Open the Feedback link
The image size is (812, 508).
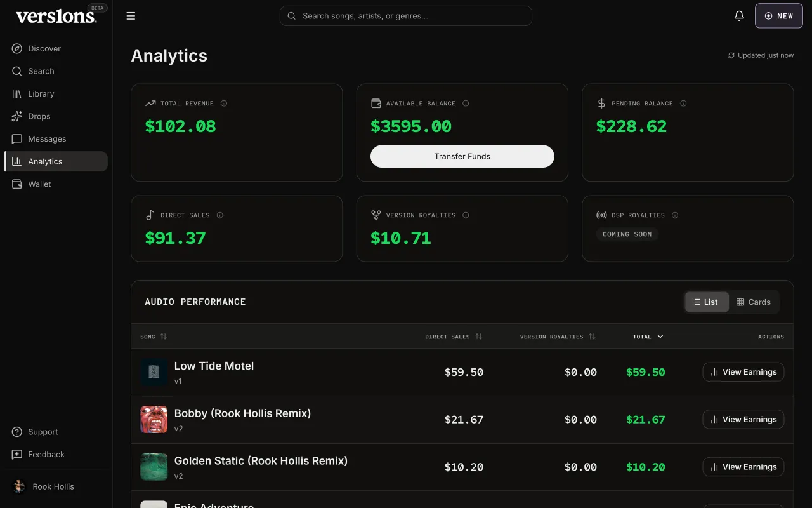pos(56,455)
